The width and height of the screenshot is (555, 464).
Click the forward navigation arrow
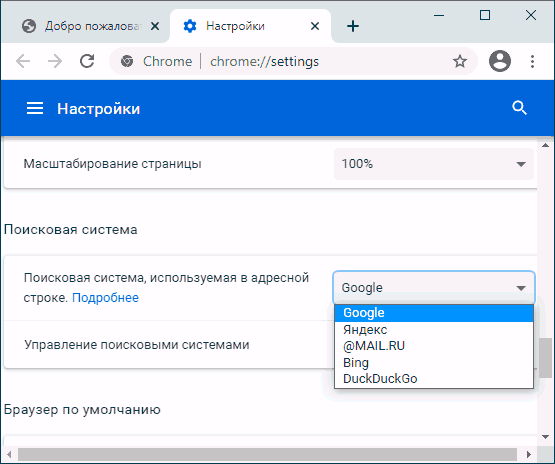click(55, 61)
